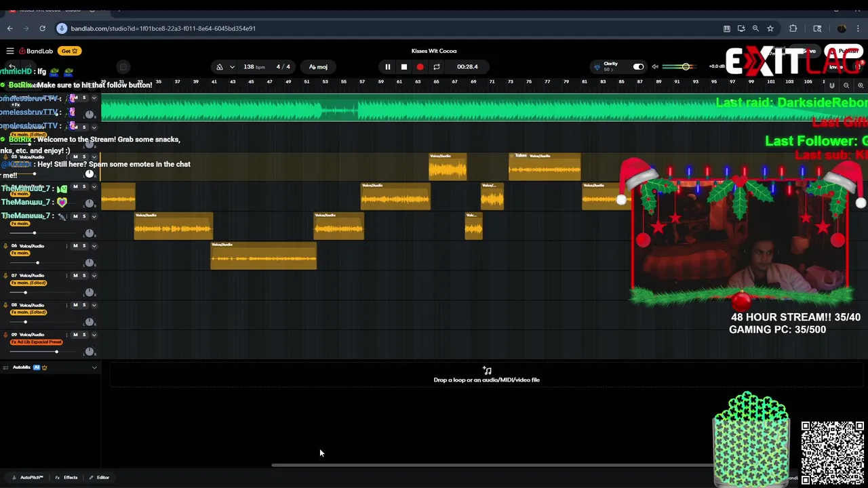Open the browser extensions puzzle icon
The width and height of the screenshot is (868, 488).
pos(793,28)
